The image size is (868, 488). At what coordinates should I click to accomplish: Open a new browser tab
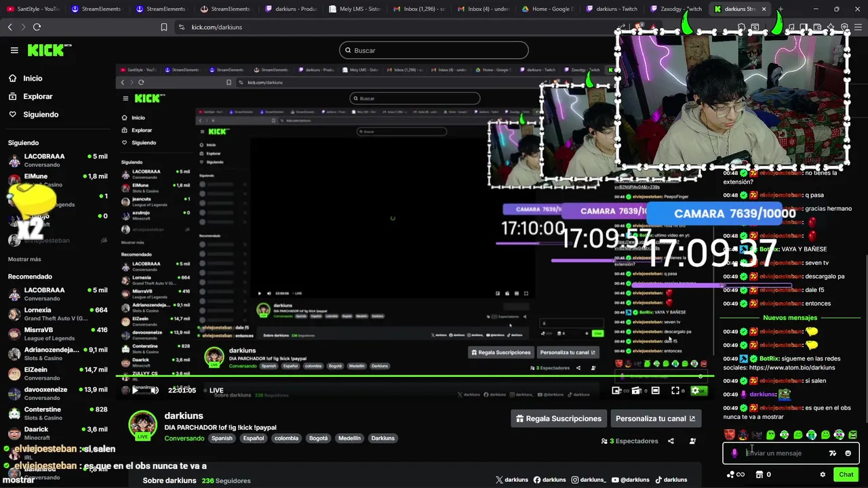point(781,9)
